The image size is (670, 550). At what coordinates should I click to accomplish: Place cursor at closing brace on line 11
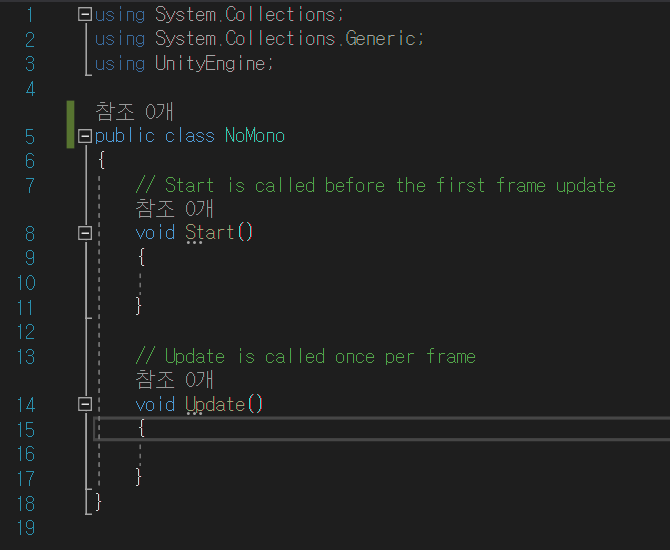point(138,306)
